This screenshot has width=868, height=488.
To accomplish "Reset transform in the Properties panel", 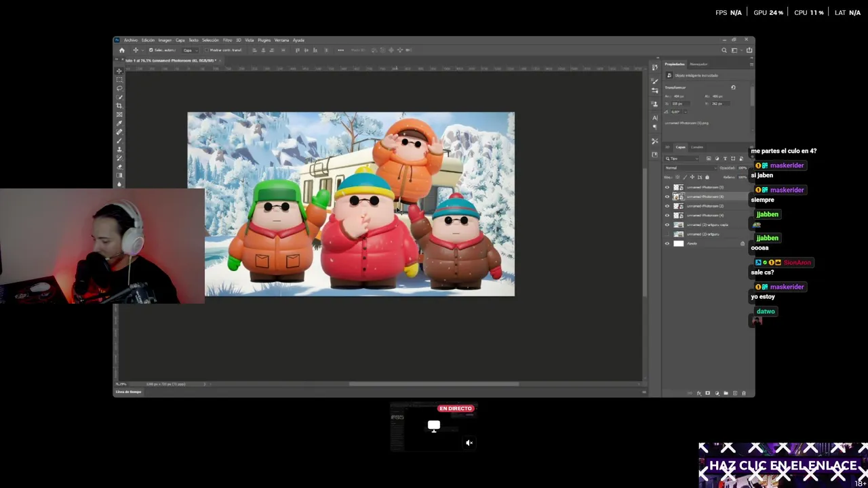I will click(x=733, y=87).
